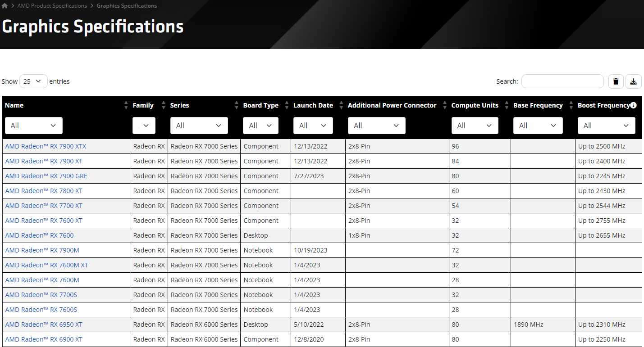Sort by Additional Power Connector arrows

tap(445, 105)
